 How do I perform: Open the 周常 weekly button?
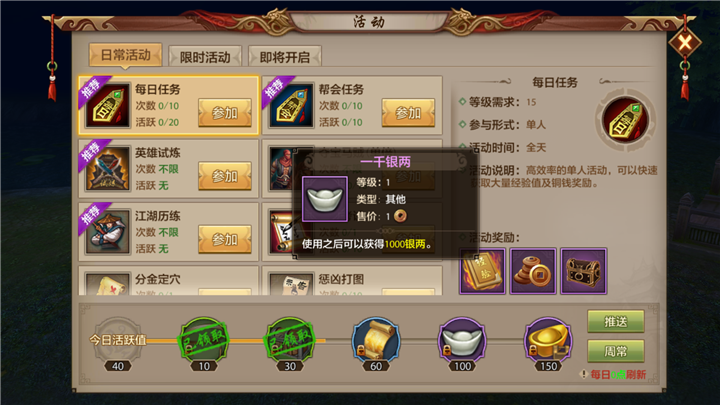(x=616, y=351)
